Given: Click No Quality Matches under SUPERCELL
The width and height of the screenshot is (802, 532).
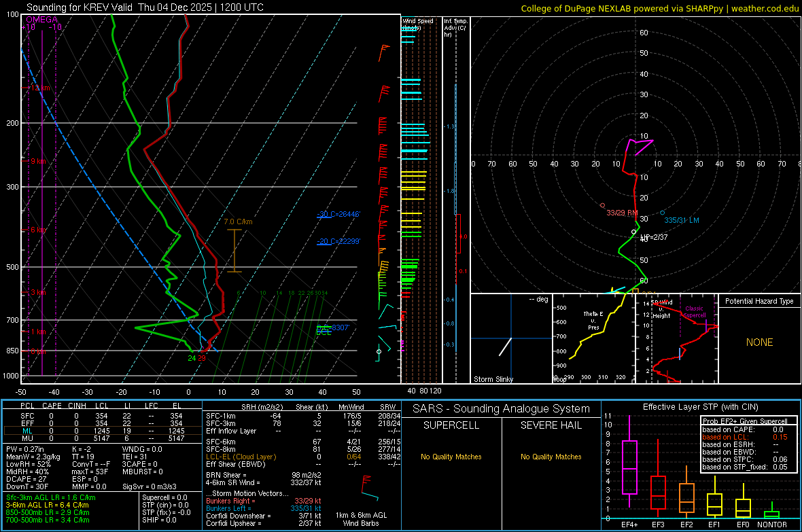Looking at the screenshot, I should coord(451,457).
